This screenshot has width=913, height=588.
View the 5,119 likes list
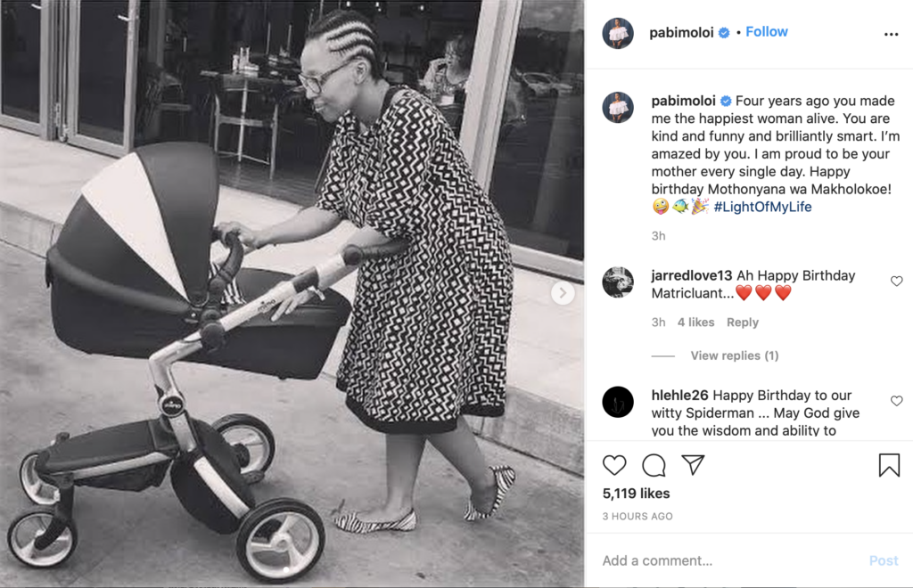tap(636, 494)
